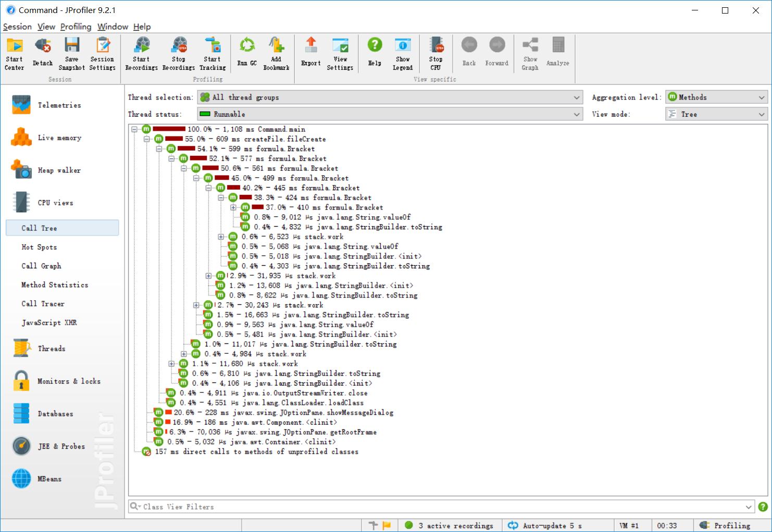772x532 pixels.
Task: Open Thread status Runnable dropdown
Action: point(390,114)
